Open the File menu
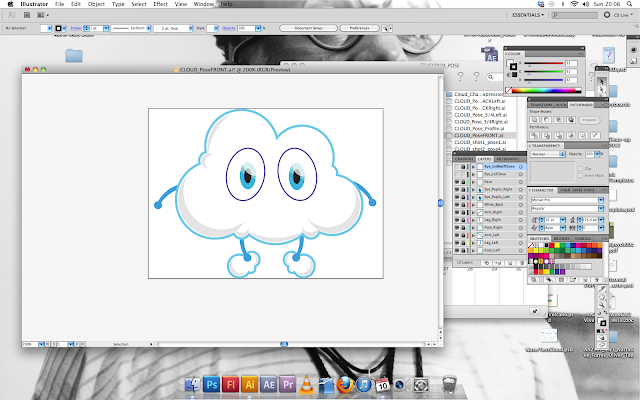Viewport: 640px width, 400px height. pos(60,4)
